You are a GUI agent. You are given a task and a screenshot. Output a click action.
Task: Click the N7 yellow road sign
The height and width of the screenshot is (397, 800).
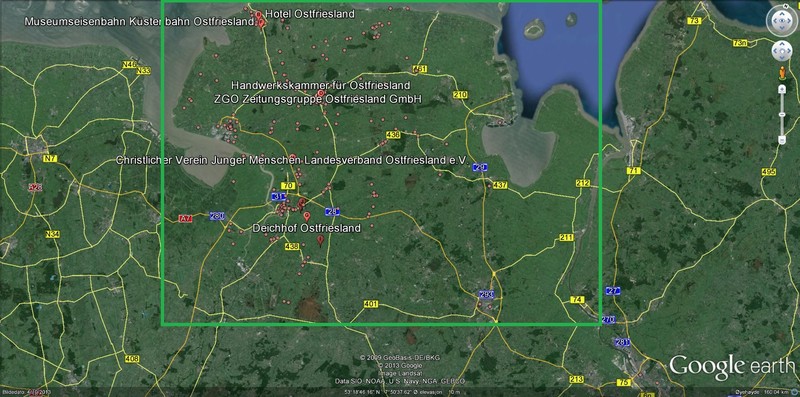coord(49,159)
